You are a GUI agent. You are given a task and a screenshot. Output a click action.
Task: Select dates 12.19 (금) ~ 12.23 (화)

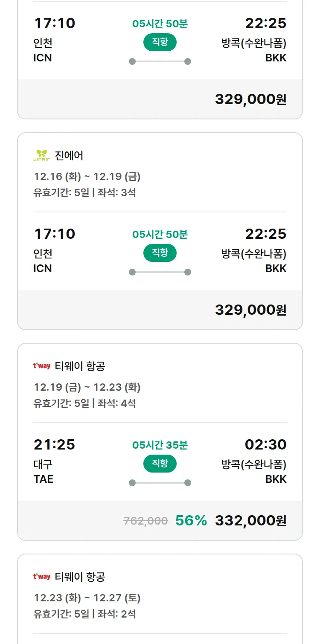pos(87,387)
